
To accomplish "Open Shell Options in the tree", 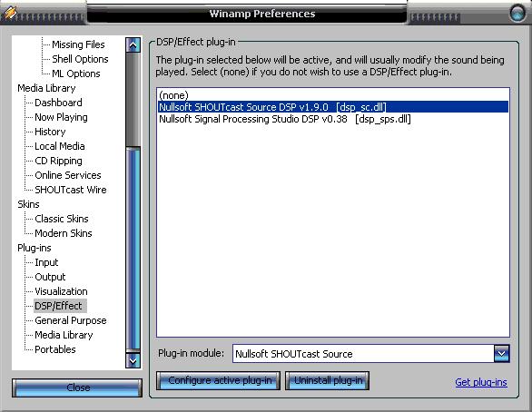I will click(x=80, y=59).
